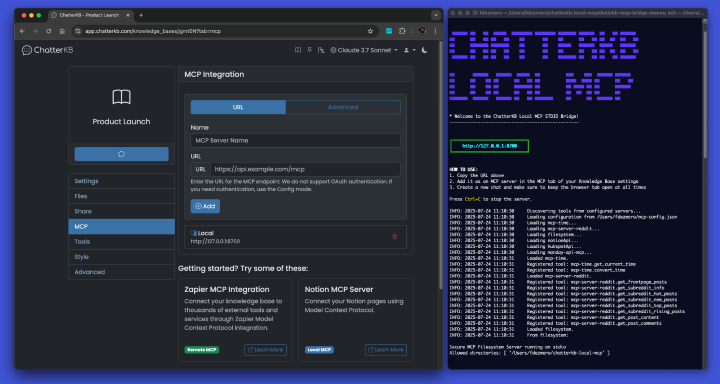Click the Ctrl+C text in terminal window
Viewport: 720px width, 384px height.
click(x=472, y=199)
